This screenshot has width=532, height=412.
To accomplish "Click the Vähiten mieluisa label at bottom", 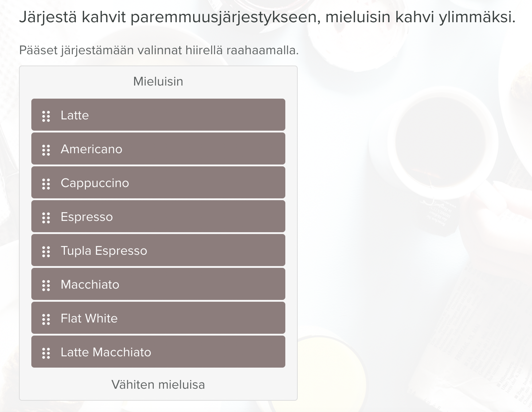I will [x=158, y=384].
